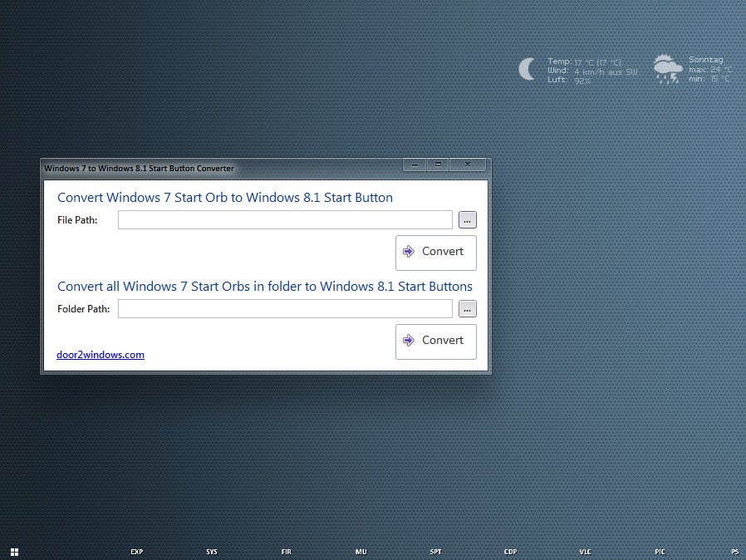This screenshot has width=746, height=560.
Task: Launch the PIC taskbar shortcut
Action: point(660,552)
